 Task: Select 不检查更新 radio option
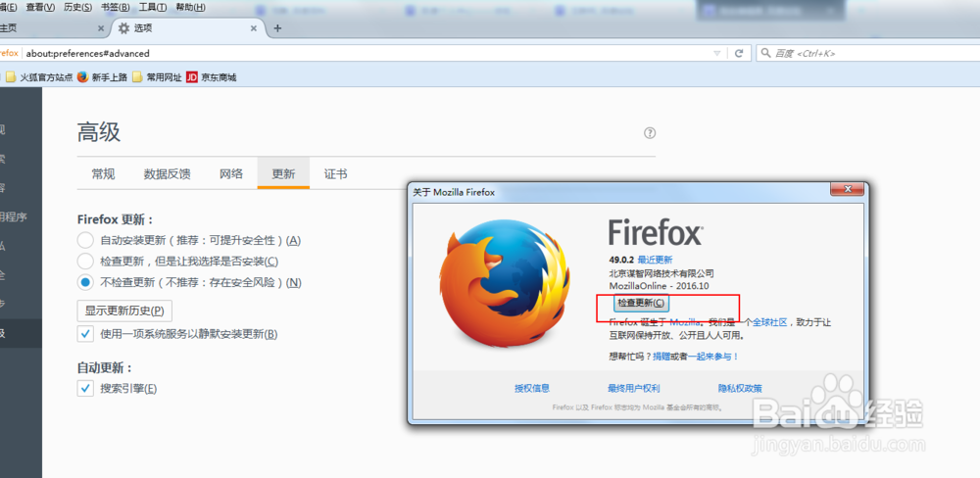[85, 282]
